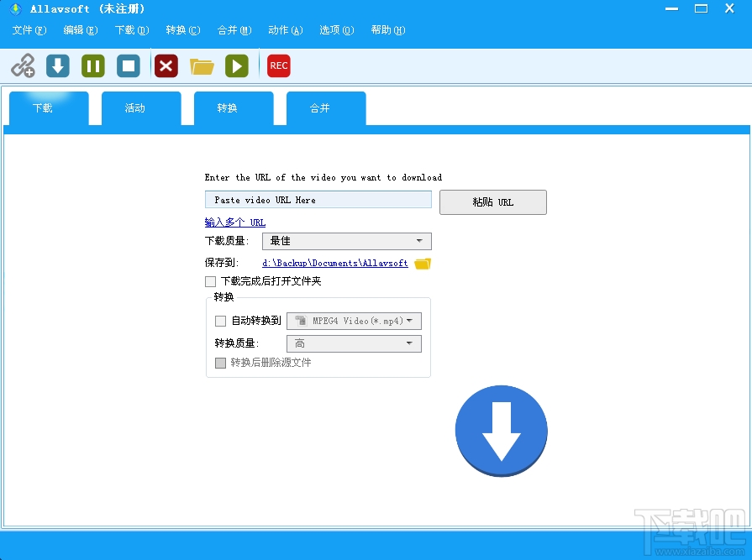Open the 选项 menu
752x560 pixels.
tap(335, 29)
